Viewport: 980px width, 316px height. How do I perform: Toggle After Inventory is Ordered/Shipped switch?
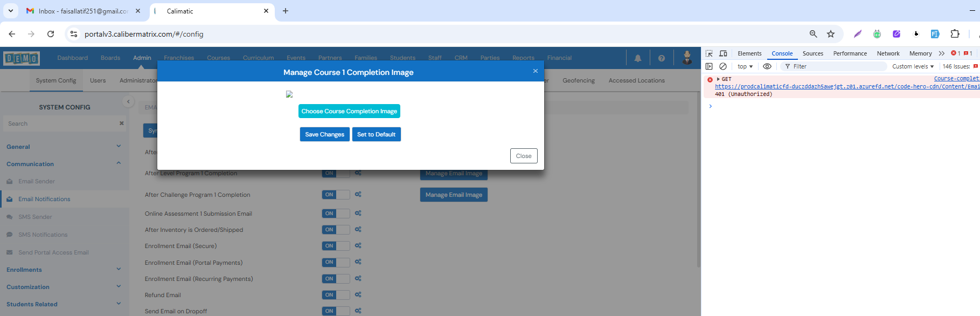pos(336,230)
